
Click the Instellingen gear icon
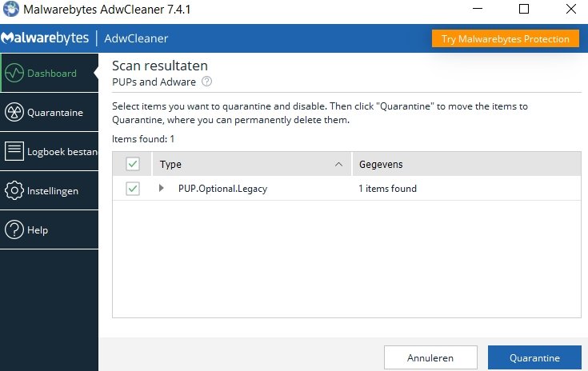point(14,190)
